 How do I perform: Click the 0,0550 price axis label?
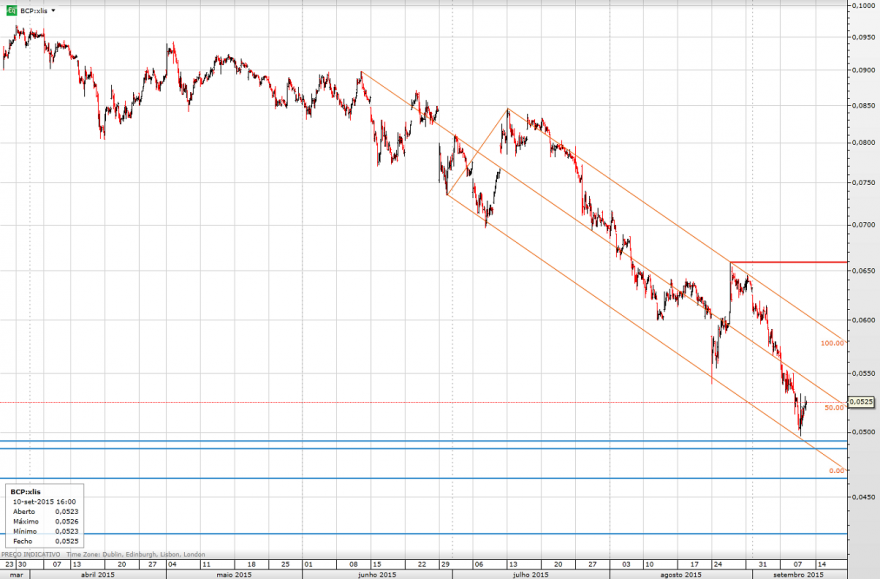[863, 373]
